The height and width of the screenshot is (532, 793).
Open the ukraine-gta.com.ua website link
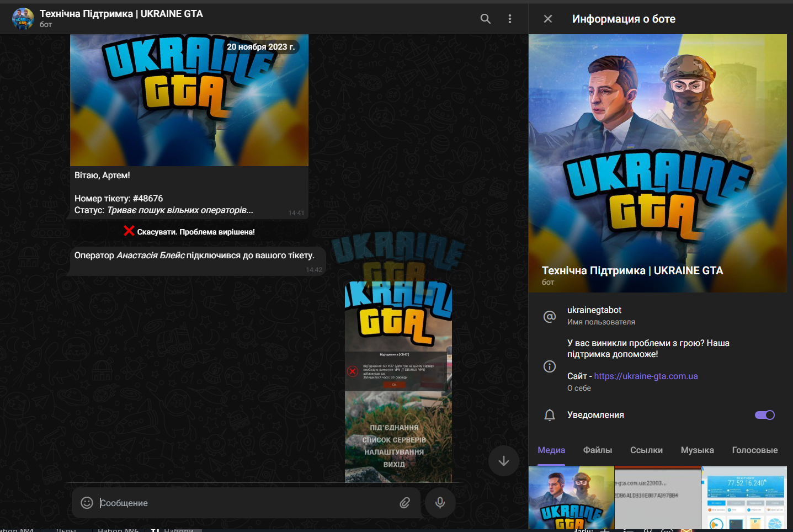(x=646, y=376)
